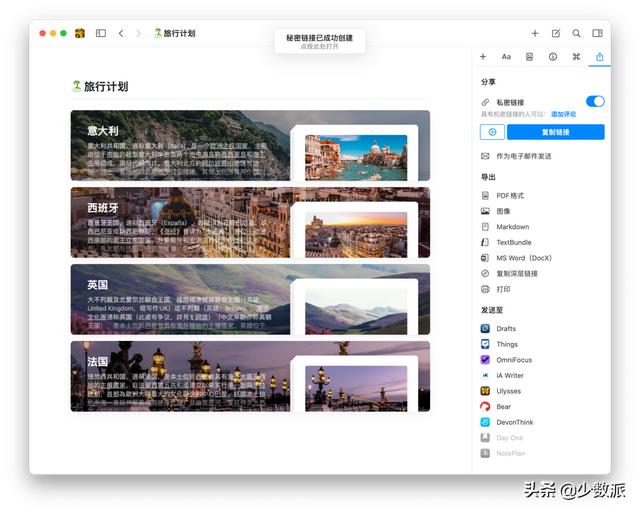Screen dimensions: 640x513
Task: Toggle right panel icon in title bar
Action: coord(597,33)
